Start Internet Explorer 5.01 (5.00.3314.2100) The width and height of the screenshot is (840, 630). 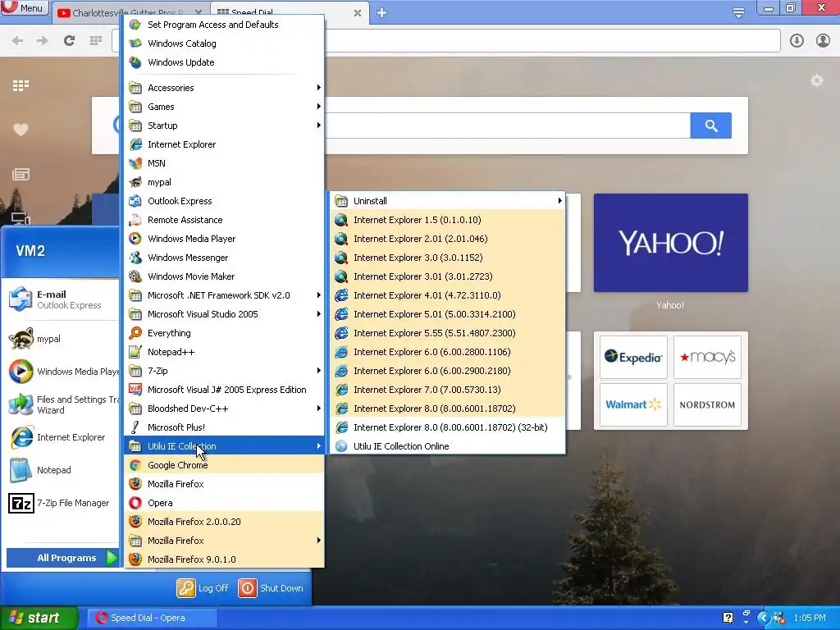pyautogui.click(x=447, y=314)
